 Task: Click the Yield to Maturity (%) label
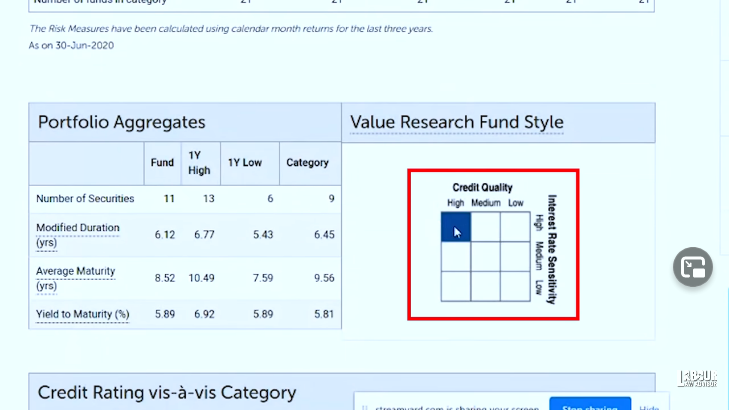pyautogui.click(x=82, y=314)
